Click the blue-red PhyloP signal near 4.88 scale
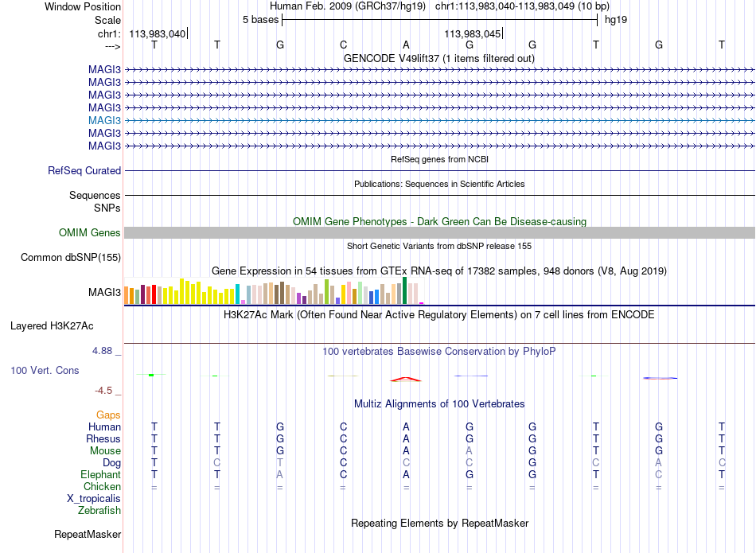This screenshot has width=756, height=553. coord(660,378)
